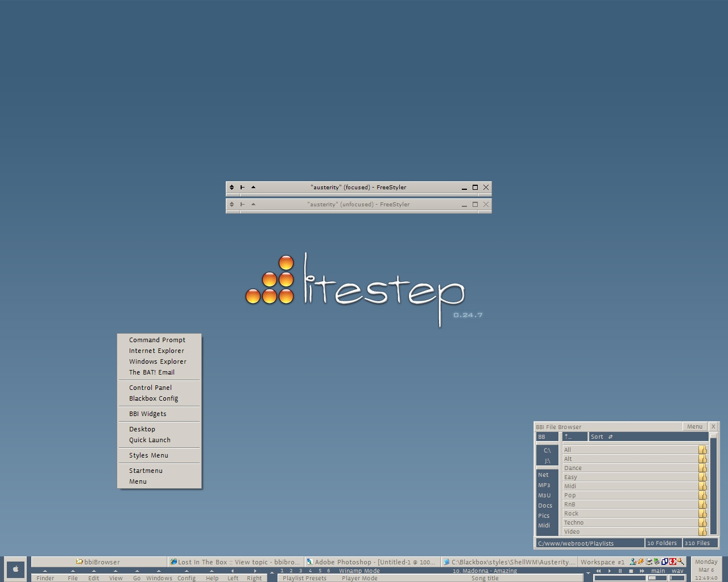The height and width of the screenshot is (582, 728).
Task: Go up a folder with the arrow button
Action: (574, 436)
